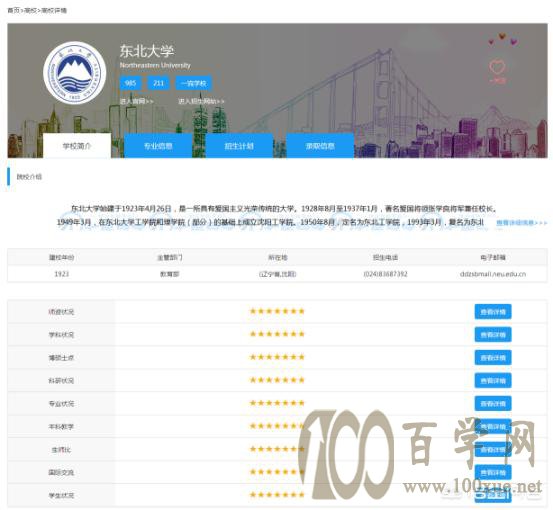The height and width of the screenshot is (510, 553).
Task: Click 查看详情 button for 本科教学
Action: (493, 426)
